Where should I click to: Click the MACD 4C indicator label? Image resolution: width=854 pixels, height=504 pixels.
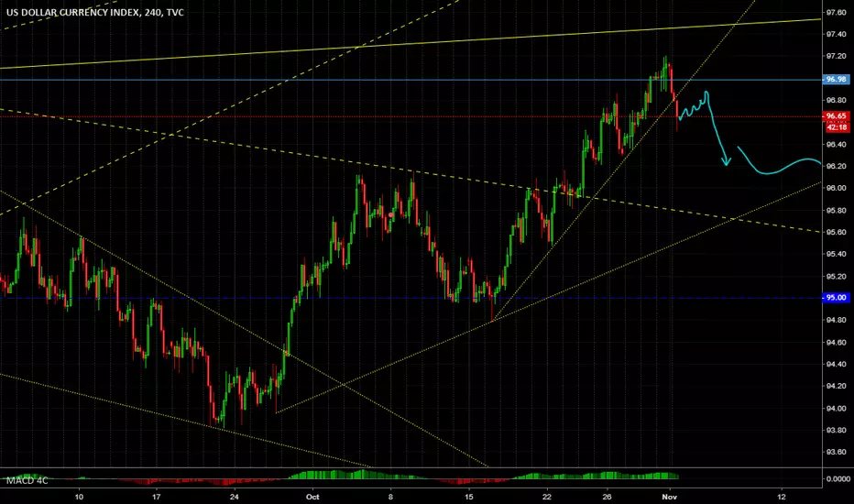(27, 480)
